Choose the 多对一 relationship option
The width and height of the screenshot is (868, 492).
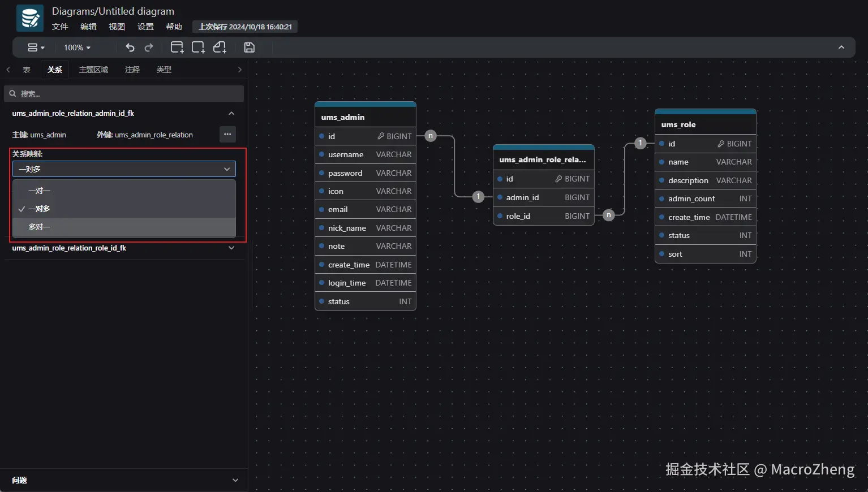tap(40, 227)
